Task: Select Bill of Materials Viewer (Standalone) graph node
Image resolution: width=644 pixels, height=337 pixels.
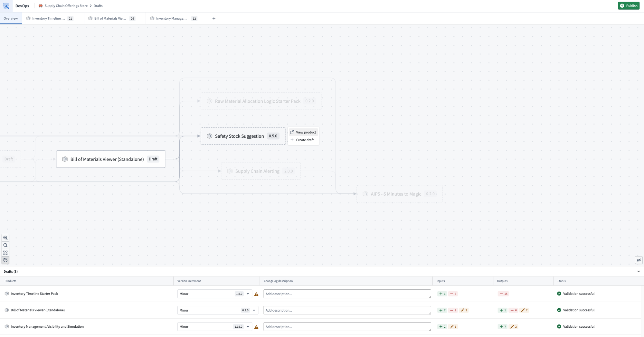Action: click(111, 159)
